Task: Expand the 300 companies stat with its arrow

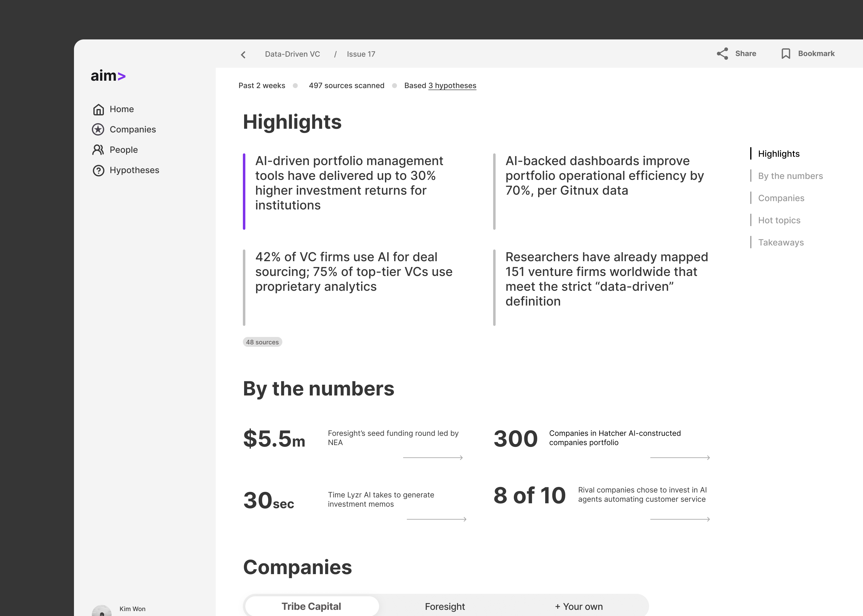Action: click(679, 457)
